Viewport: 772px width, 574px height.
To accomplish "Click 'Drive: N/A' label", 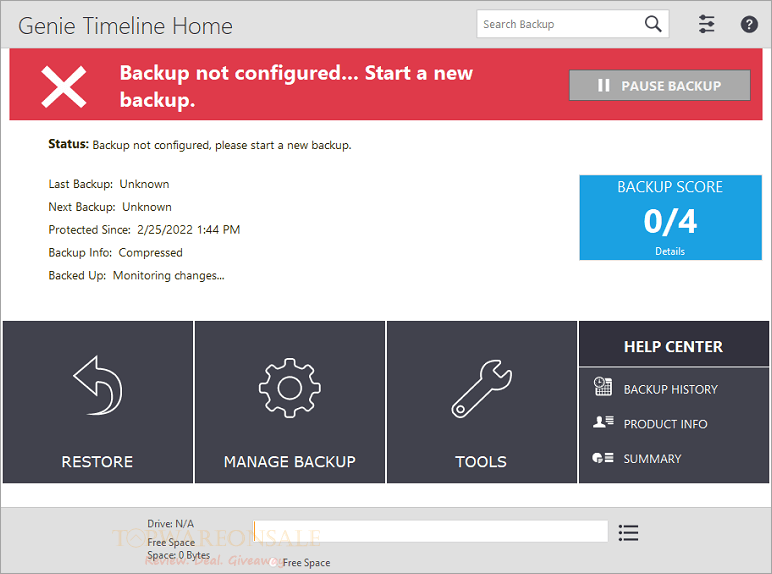I will (170, 523).
